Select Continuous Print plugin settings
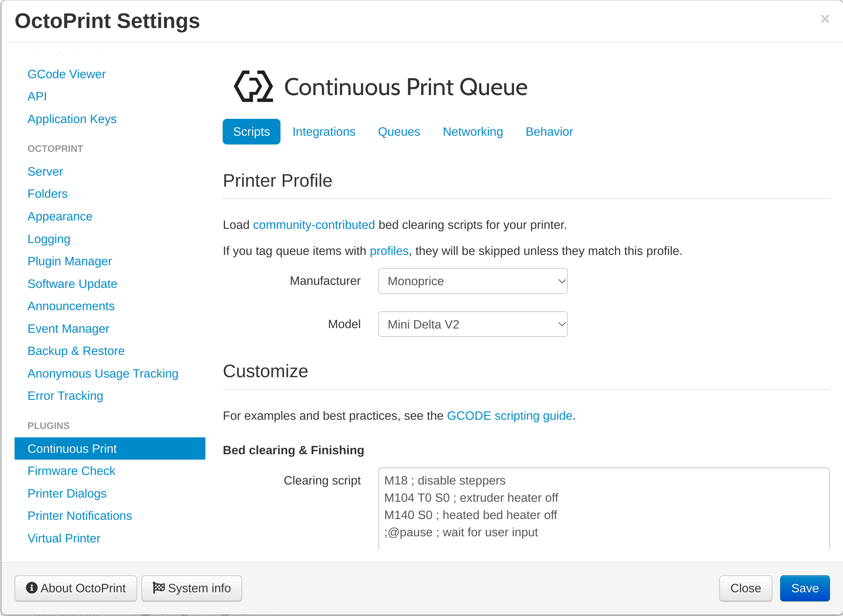Viewport: 843px width, 616px height. pos(110,448)
